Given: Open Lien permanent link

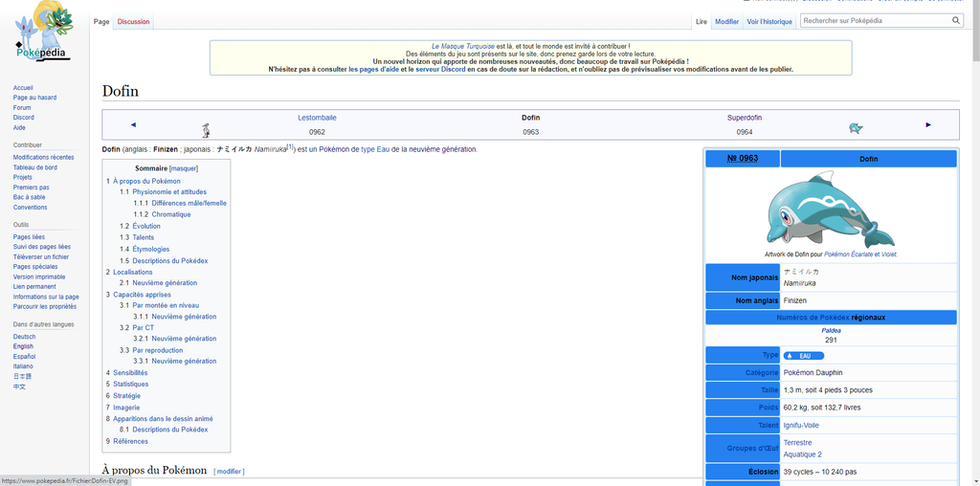Looking at the screenshot, I should pos(34,287).
